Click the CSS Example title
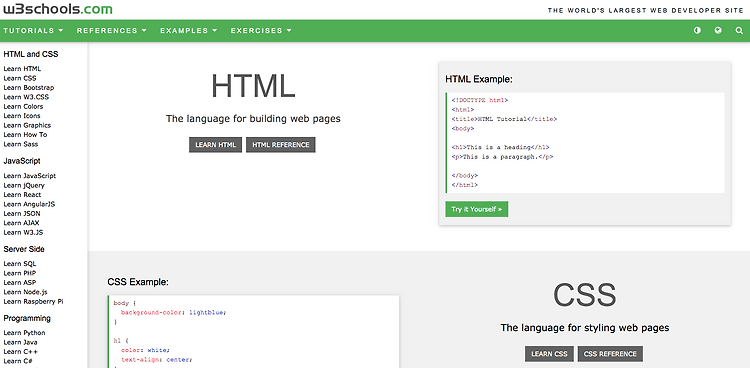Screen dimensions: 750x368 coord(138,282)
